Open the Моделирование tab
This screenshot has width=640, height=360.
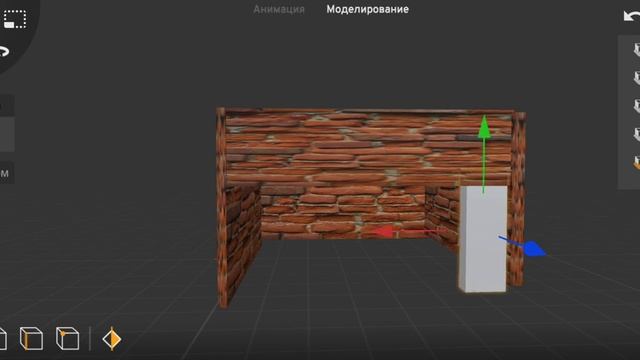click(x=367, y=9)
